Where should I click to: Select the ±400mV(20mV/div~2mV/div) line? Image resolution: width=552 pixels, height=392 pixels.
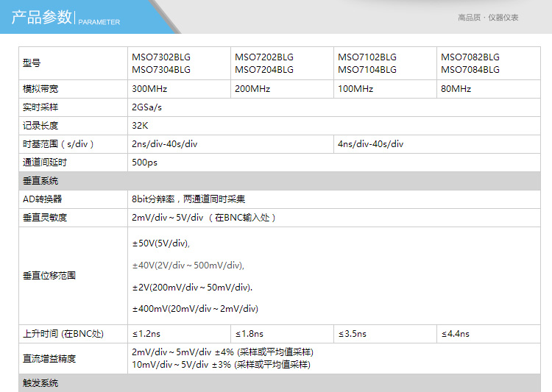(195, 309)
